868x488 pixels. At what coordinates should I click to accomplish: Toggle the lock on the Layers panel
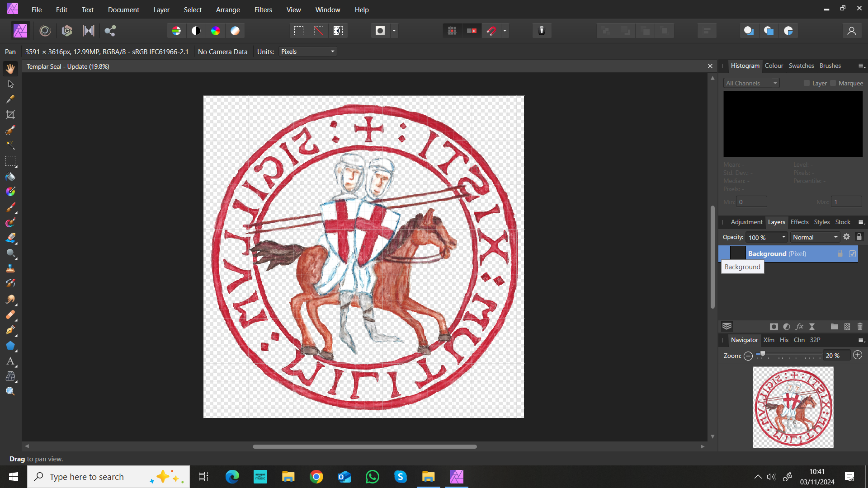pyautogui.click(x=859, y=237)
